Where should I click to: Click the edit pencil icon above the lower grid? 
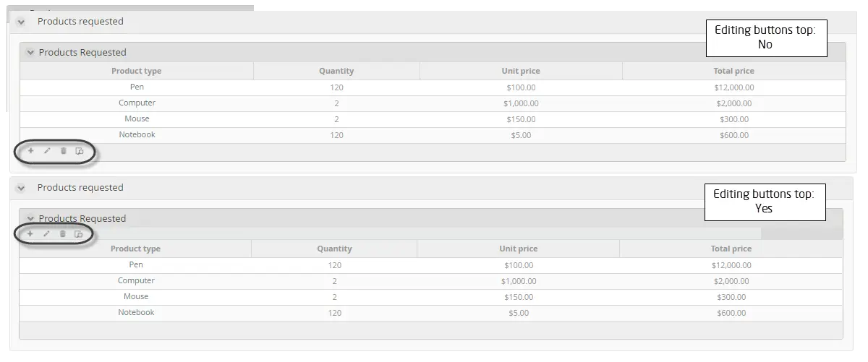click(x=46, y=233)
